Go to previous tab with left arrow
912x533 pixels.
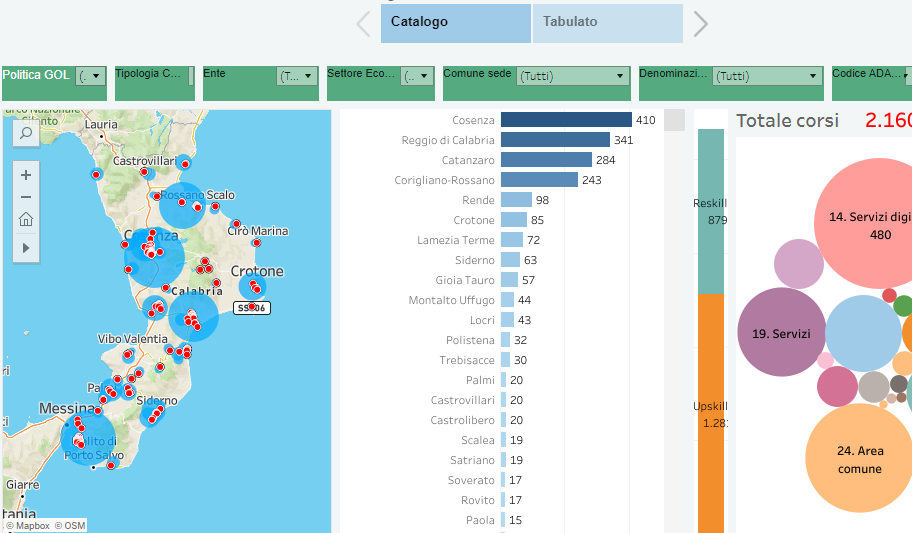(363, 24)
